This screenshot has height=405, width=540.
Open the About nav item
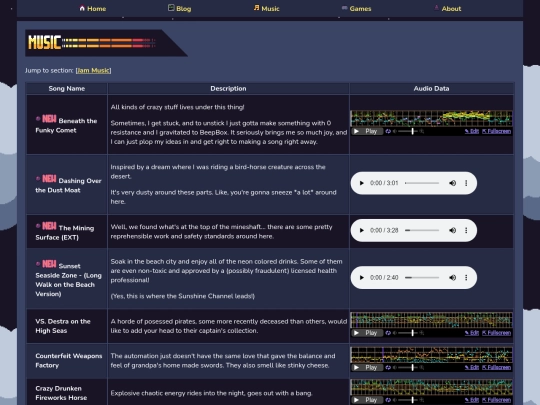coord(447,9)
